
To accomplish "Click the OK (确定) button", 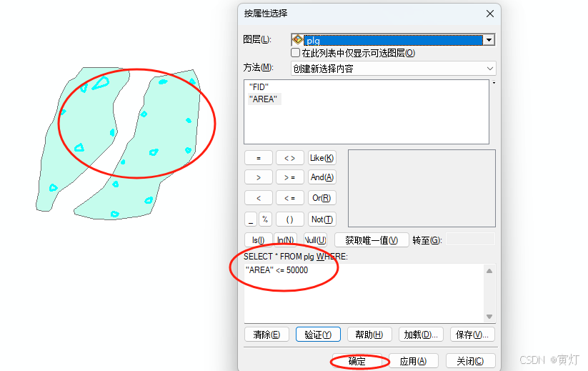I will click(357, 361).
